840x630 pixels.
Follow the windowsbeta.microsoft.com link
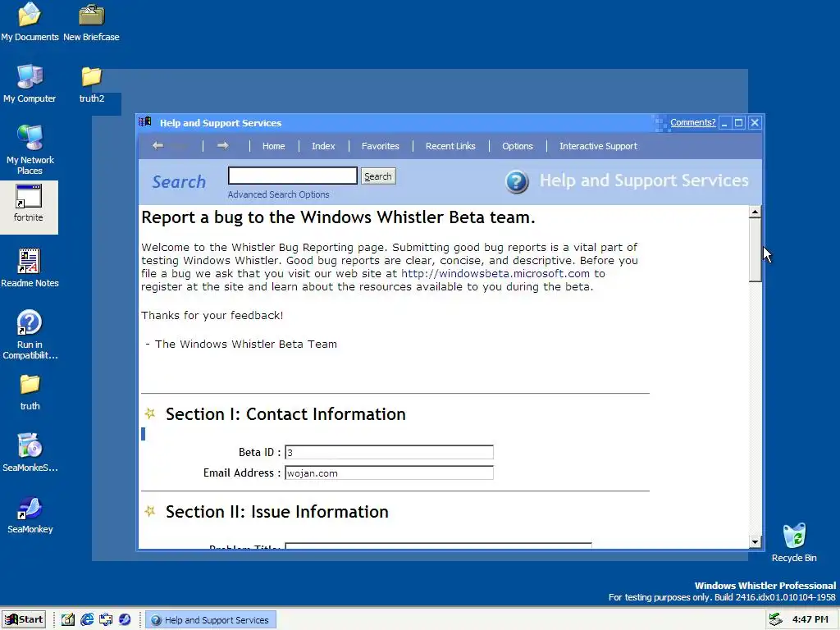click(x=495, y=274)
